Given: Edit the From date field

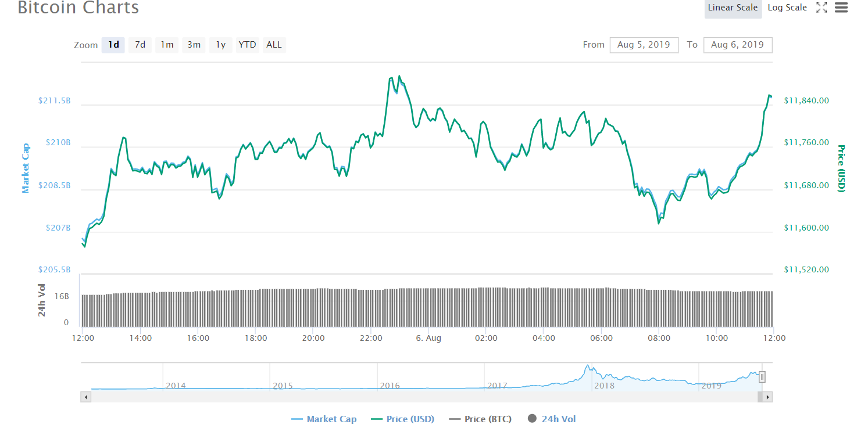Looking at the screenshot, I should (x=644, y=45).
